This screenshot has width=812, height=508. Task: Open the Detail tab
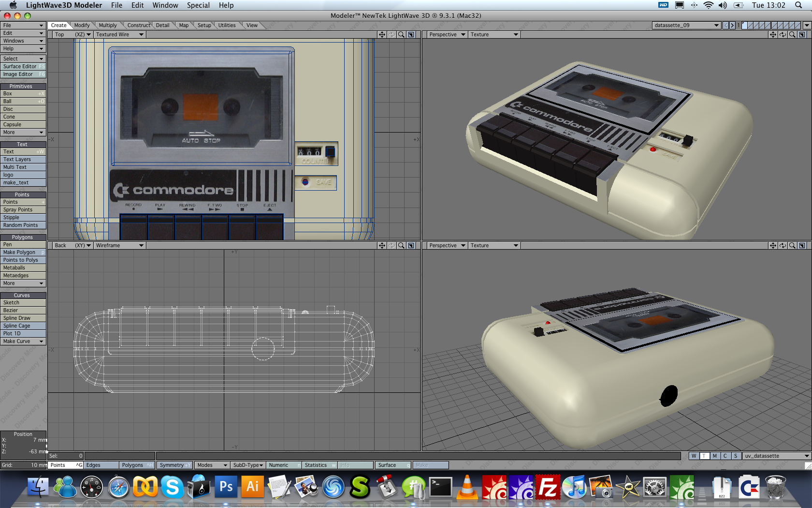pos(162,25)
